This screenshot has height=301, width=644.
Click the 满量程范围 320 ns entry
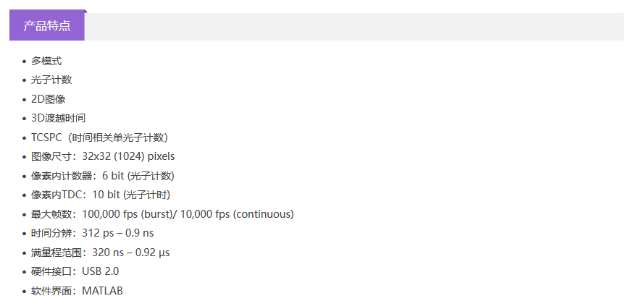[x=100, y=253]
